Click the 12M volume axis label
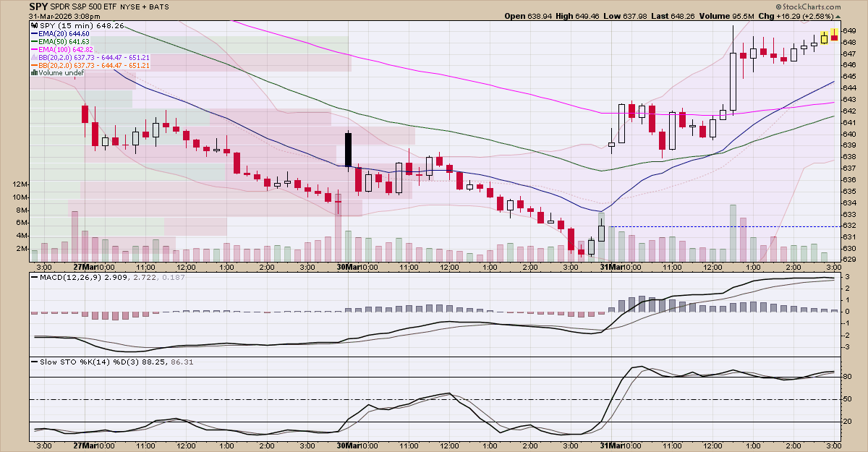868x452 pixels. 20,184
